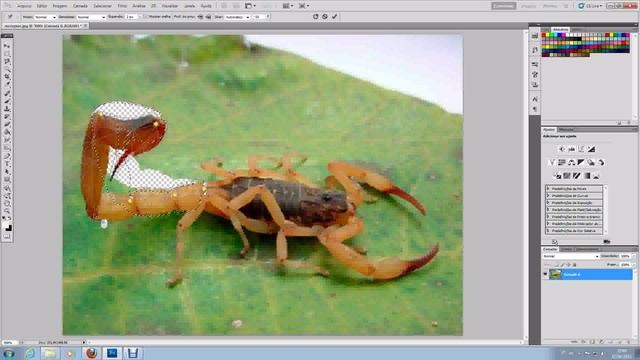Image resolution: width=640 pixels, height=360 pixels.
Task: Open the Girar Automático dropdown
Action: point(237,17)
